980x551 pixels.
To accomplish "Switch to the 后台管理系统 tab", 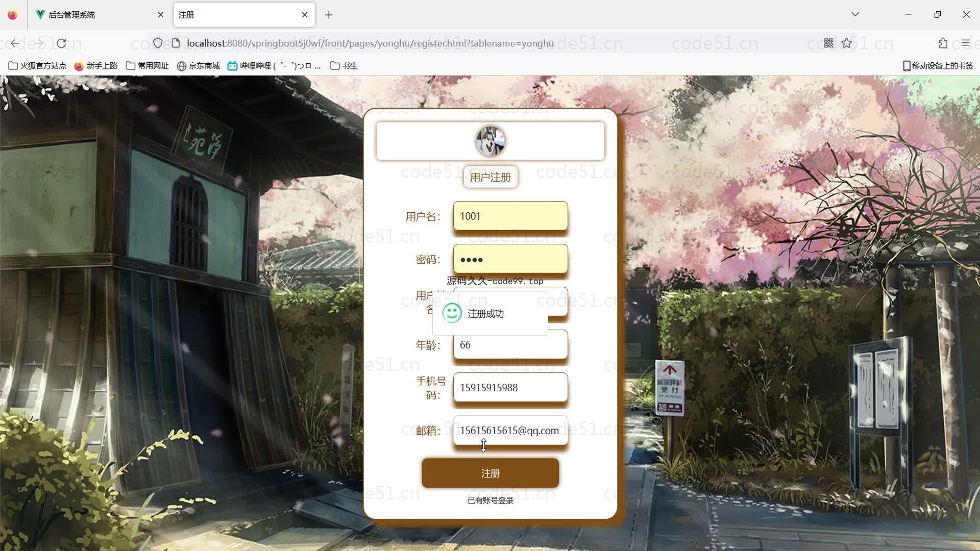I will click(x=100, y=15).
